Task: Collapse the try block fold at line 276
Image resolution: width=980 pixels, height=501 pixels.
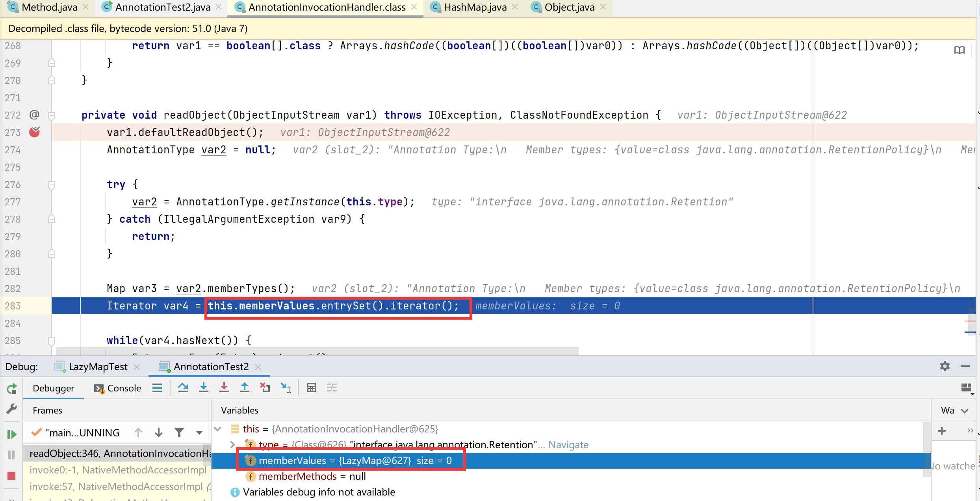Action: [51, 185]
